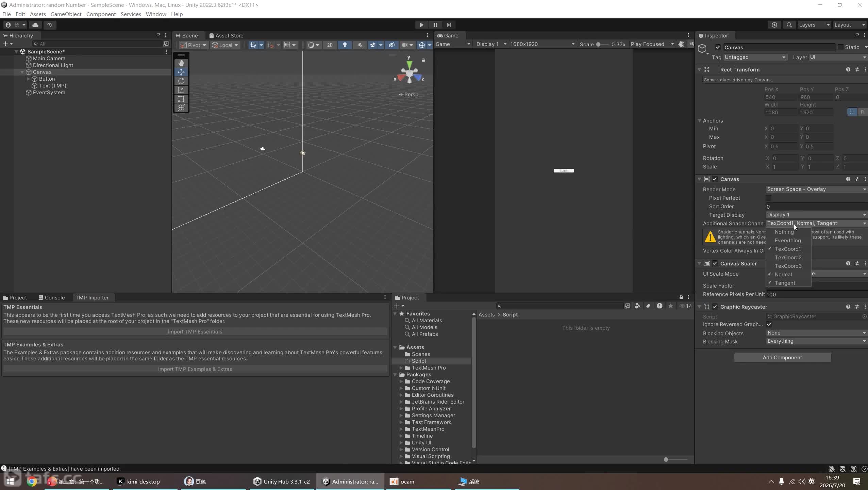Image resolution: width=868 pixels, height=490 pixels.
Task: Select Nothing in shader channels list
Action: click(788, 232)
